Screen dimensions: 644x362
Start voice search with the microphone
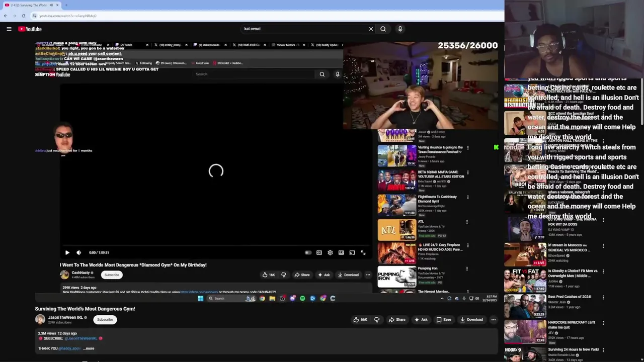point(400,29)
